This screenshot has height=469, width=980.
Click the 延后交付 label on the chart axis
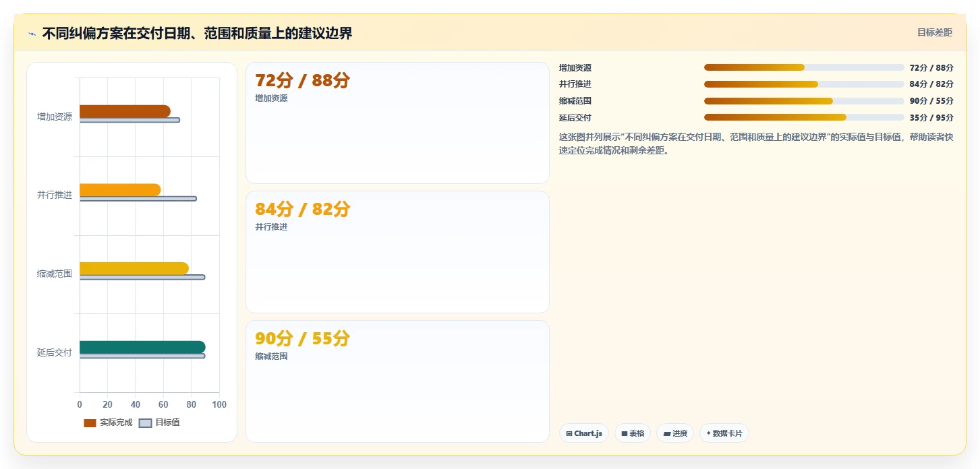click(55, 352)
